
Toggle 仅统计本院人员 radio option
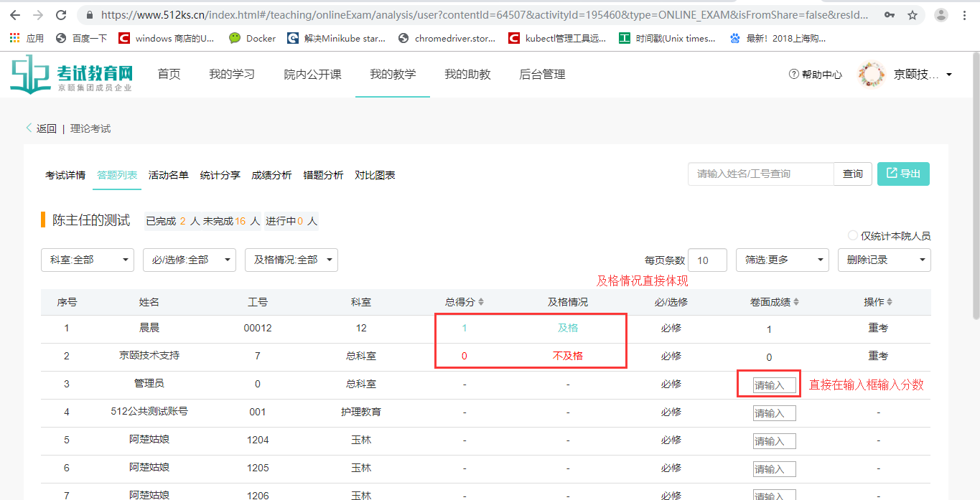coord(853,235)
